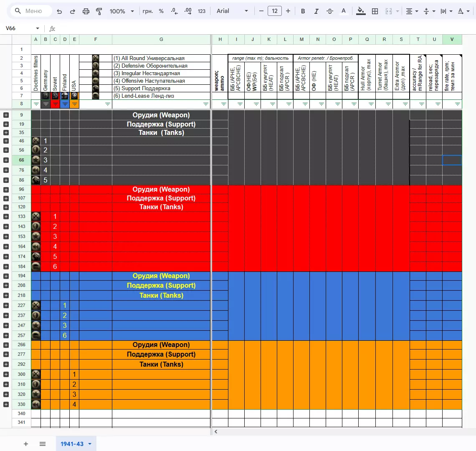Print the spreadsheet with printer icon
476x451 pixels.
(x=86, y=11)
